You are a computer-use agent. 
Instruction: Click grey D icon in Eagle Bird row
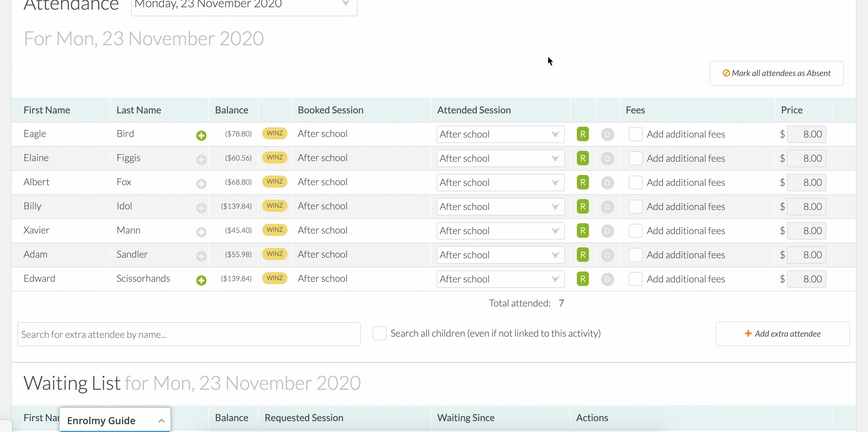[607, 135]
